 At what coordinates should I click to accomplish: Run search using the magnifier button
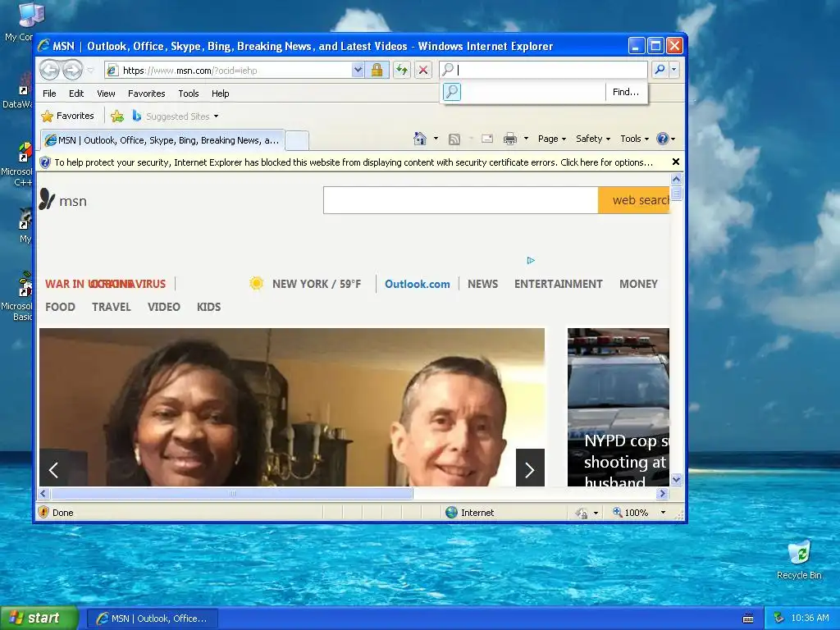[x=660, y=70]
